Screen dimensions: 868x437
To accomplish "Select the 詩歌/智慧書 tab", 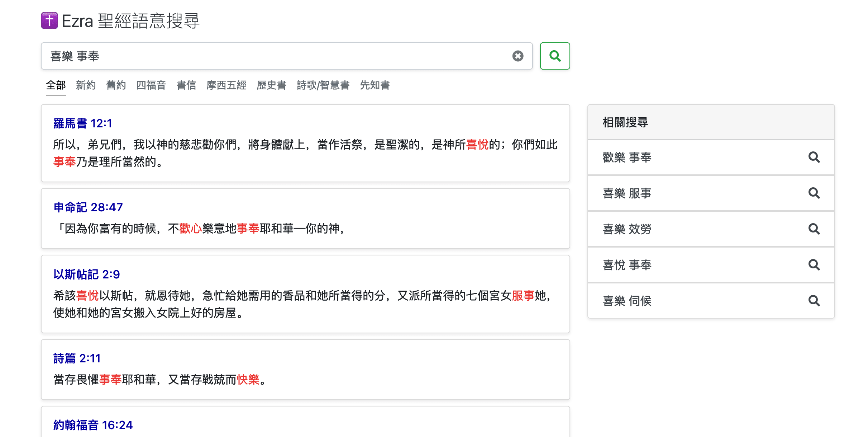I will point(323,85).
